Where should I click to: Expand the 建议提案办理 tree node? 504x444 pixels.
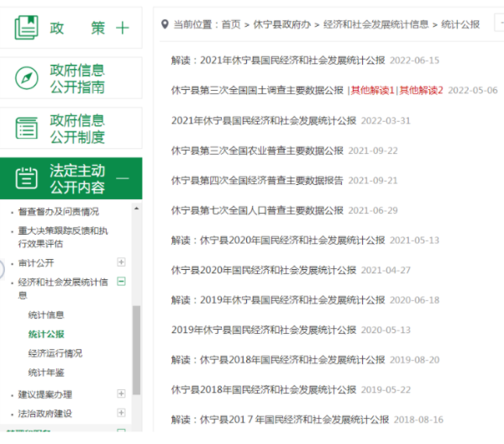(x=122, y=394)
